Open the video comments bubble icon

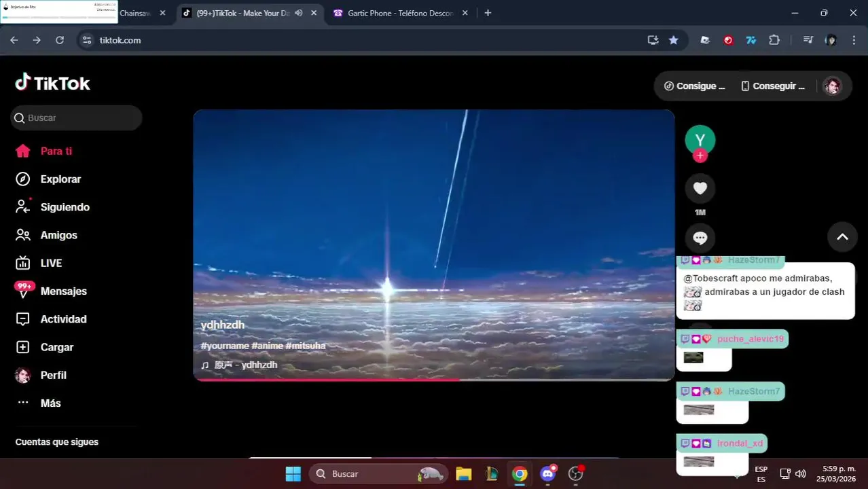(x=700, y=238)
